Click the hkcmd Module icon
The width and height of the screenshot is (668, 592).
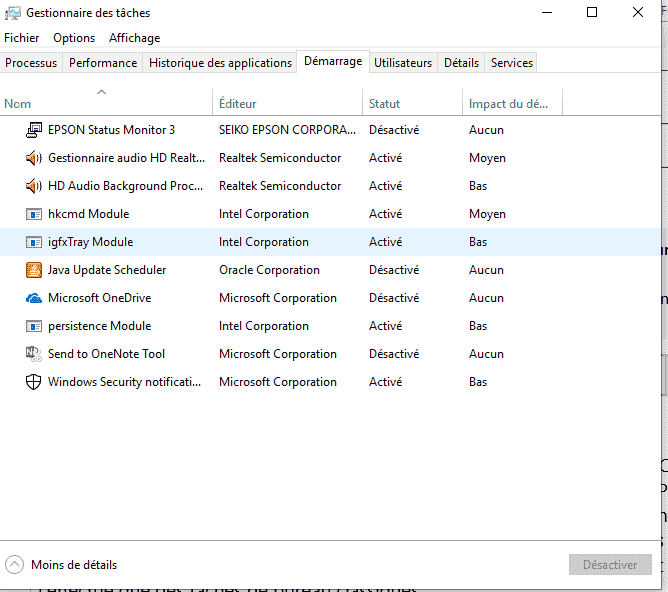point(34,214)
